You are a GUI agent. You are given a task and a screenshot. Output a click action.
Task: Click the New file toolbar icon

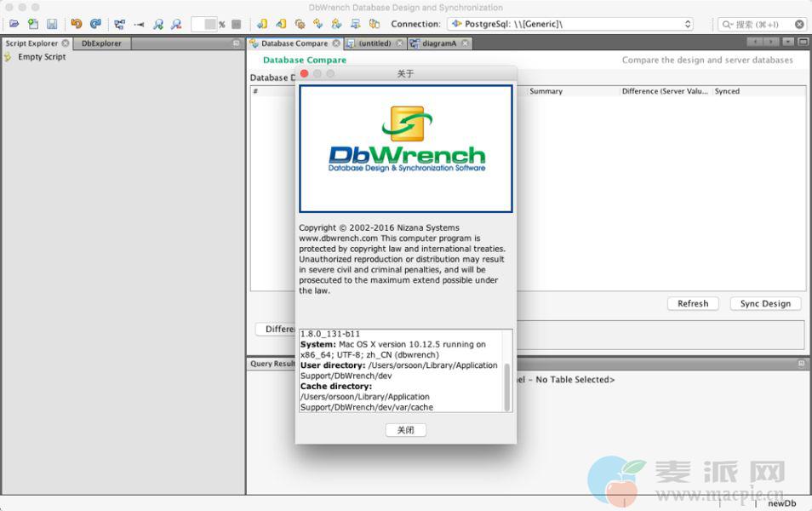coord(33,24)
